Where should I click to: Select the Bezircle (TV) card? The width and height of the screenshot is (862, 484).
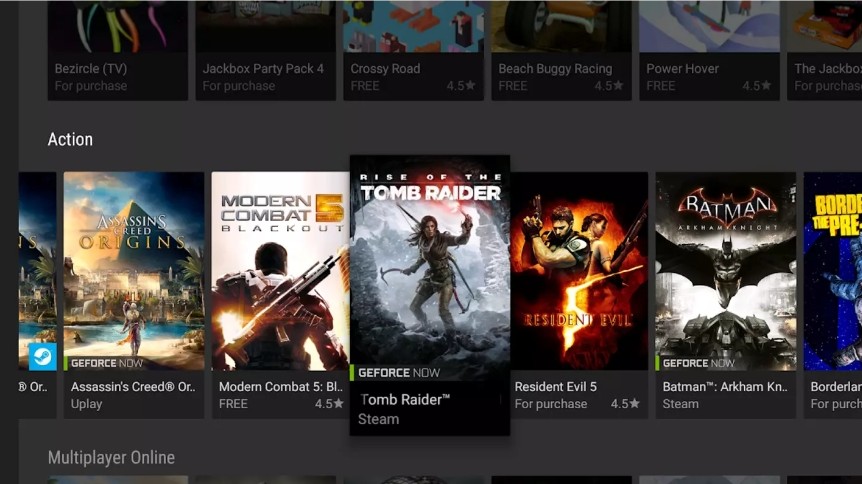click(118, 50)
